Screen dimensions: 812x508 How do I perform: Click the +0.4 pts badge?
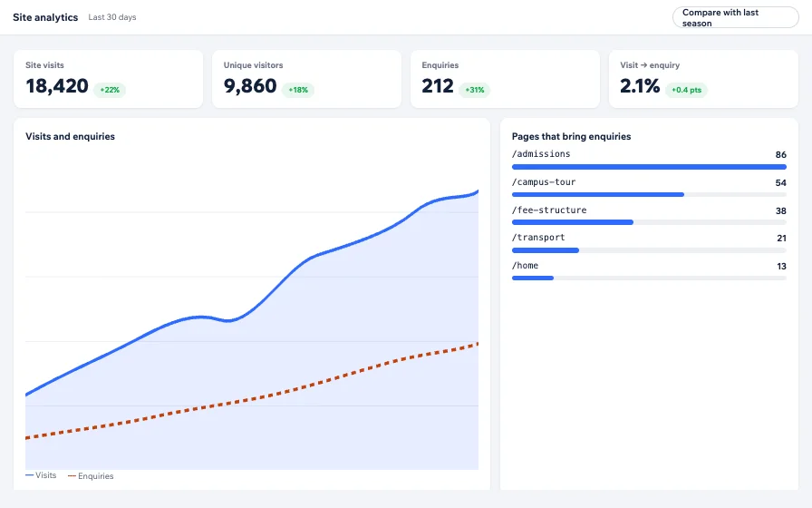pos(686,90)
